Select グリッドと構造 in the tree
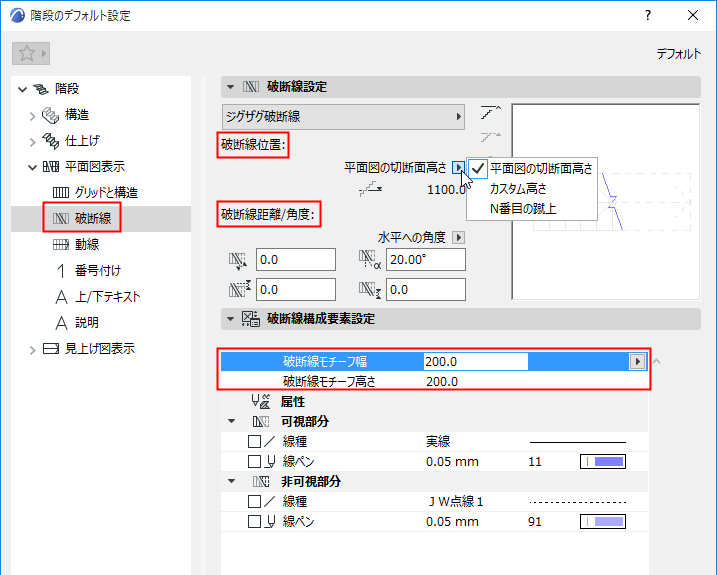The image size is (717, 575). click(107, 193)
